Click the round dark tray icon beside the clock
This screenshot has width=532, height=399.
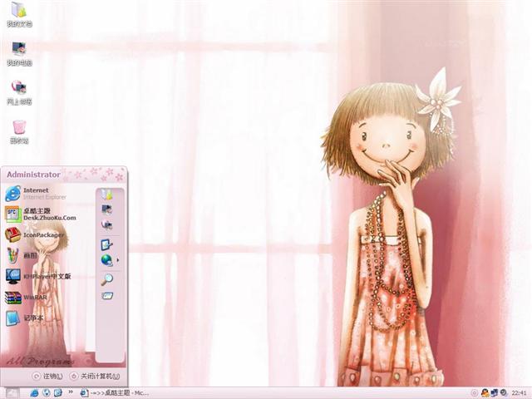tap(504, 393)
